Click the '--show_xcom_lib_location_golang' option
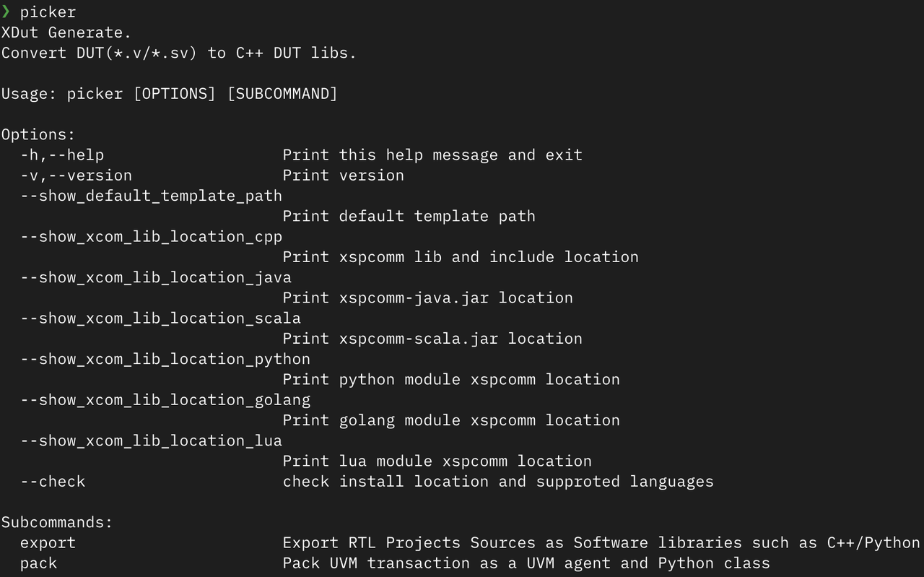 [x=165, y=400]
